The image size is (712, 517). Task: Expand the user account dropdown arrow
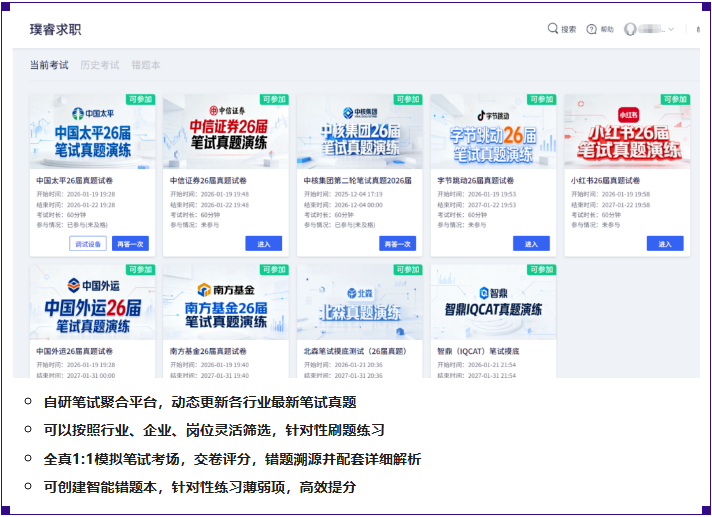coord(671,30)
